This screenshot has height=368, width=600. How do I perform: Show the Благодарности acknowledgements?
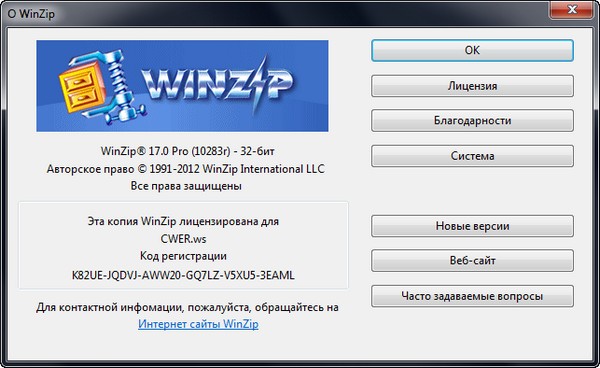(x=472, y=120)
